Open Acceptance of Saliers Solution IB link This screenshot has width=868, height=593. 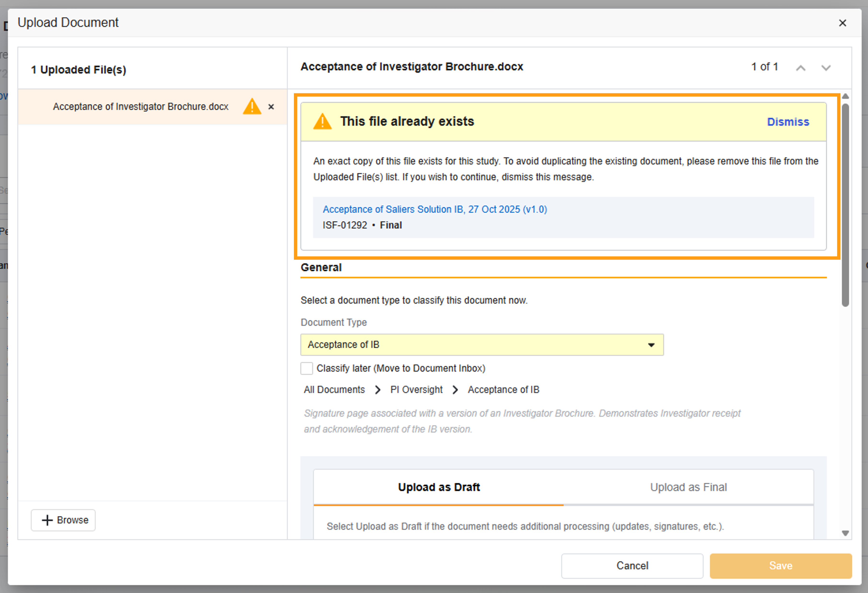tap(434, 209)
